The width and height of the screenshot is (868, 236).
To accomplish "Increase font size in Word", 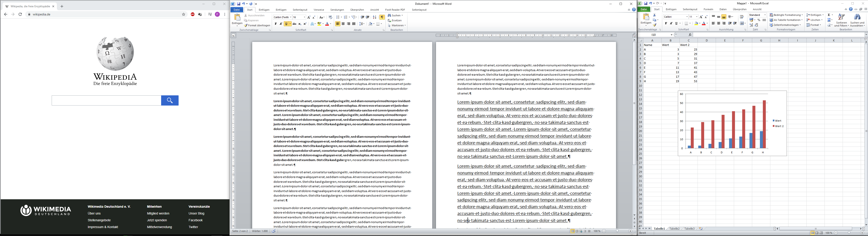I will (309, 17).
